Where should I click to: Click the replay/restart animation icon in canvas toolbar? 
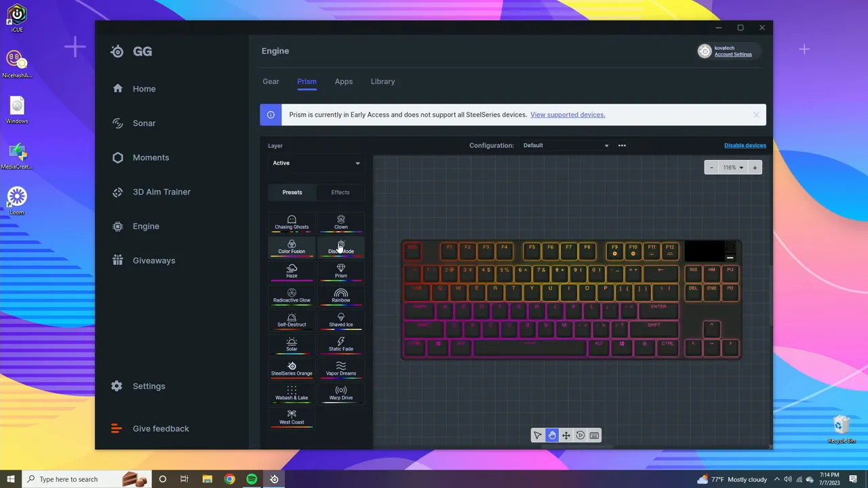(580, 435)
